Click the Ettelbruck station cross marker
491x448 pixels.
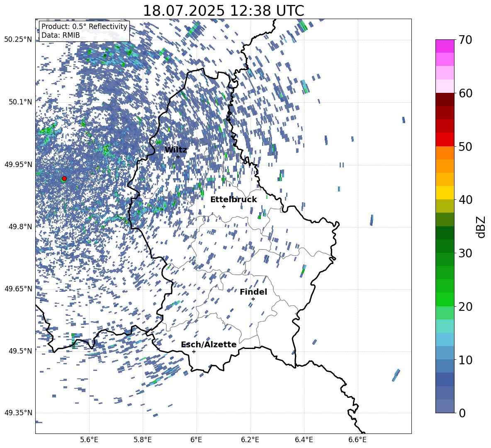pos(224,206)
